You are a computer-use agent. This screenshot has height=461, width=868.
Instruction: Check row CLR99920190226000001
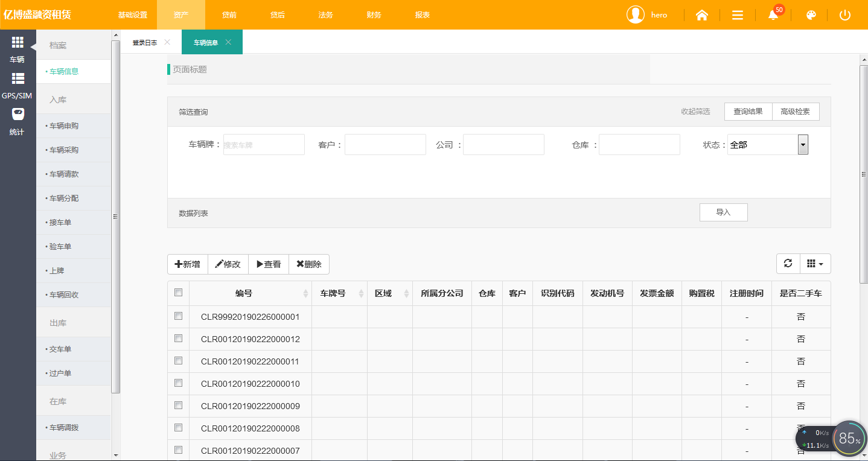(x=178, y=316)
